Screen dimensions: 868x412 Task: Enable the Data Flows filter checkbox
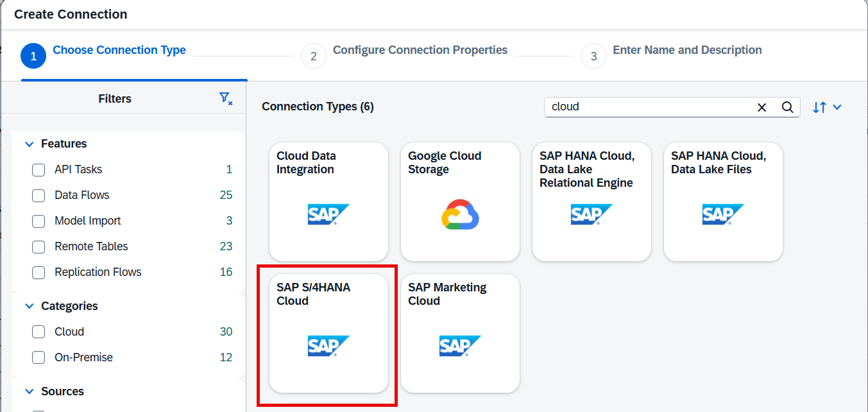38,195
